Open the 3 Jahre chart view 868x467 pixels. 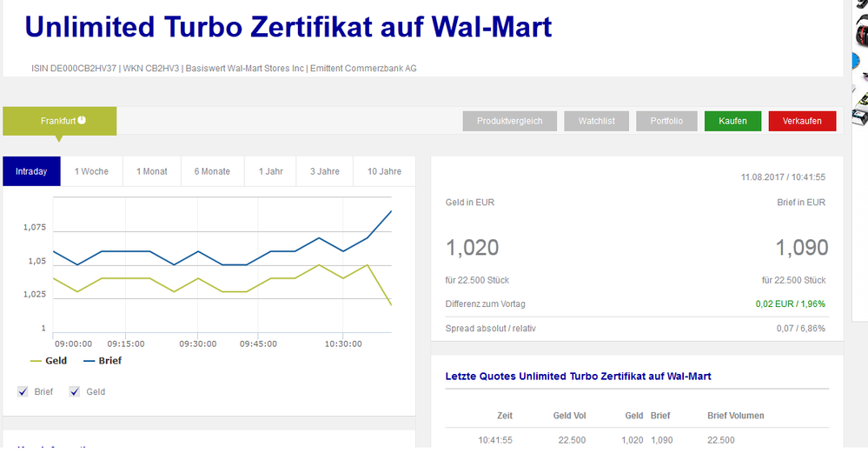pos(324,171)
